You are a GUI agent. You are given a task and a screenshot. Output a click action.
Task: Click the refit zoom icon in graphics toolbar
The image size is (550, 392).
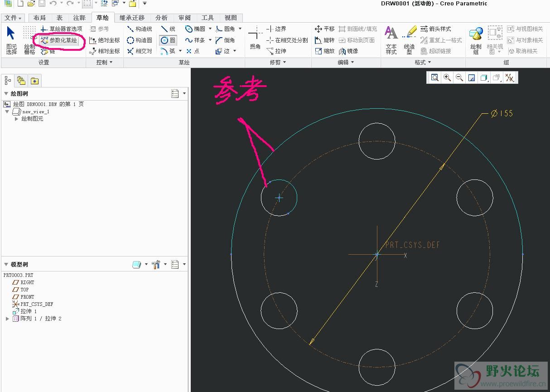435,78
